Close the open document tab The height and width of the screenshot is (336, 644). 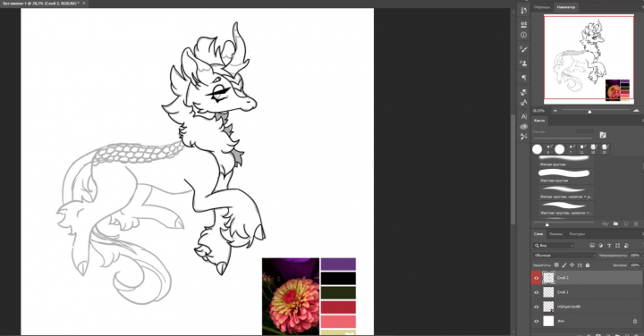(x=84, y=4)
